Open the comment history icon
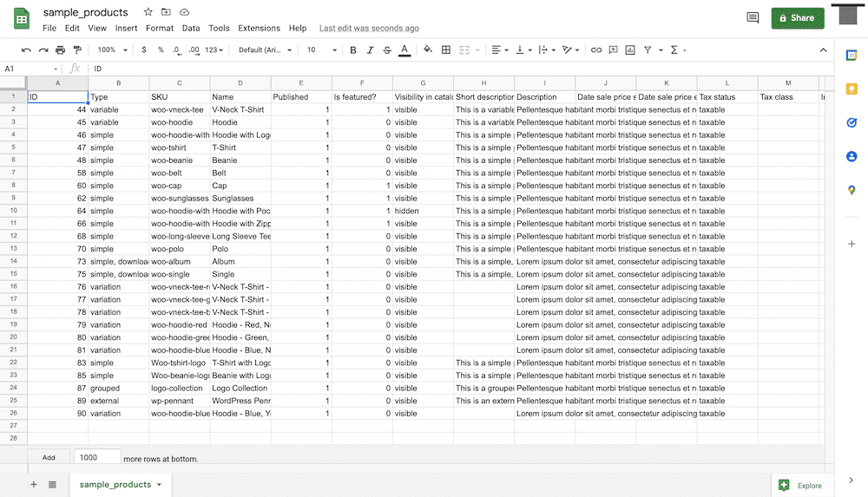 (x=753, y=17)
